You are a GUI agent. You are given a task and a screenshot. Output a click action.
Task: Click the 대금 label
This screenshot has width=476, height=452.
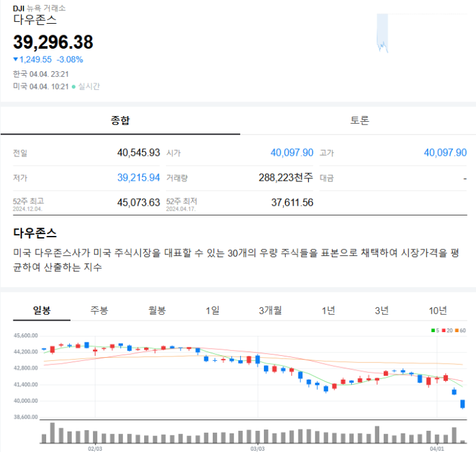pyautogui.click(x=327, y=178)
